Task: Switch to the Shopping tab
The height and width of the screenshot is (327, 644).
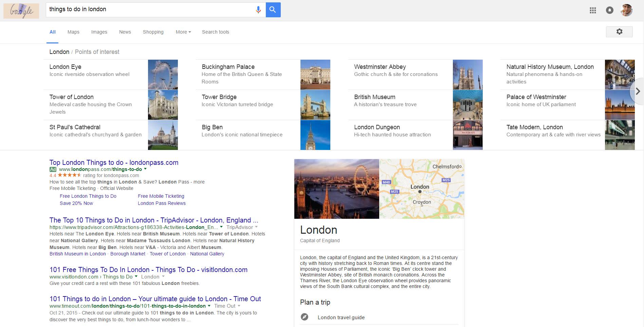Action: (x=153, y=32)
